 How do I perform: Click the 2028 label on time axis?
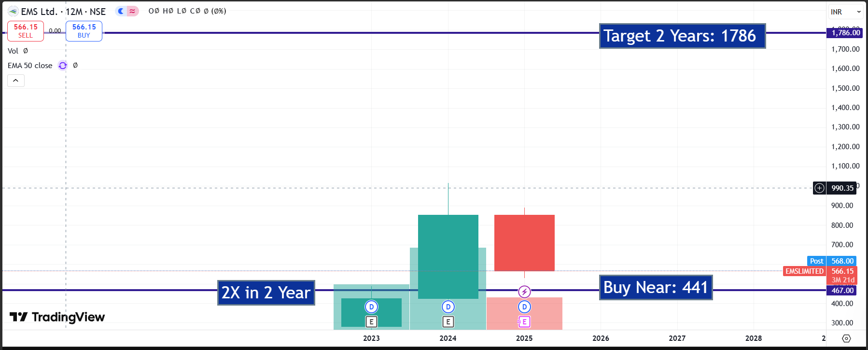click(754, 338)
